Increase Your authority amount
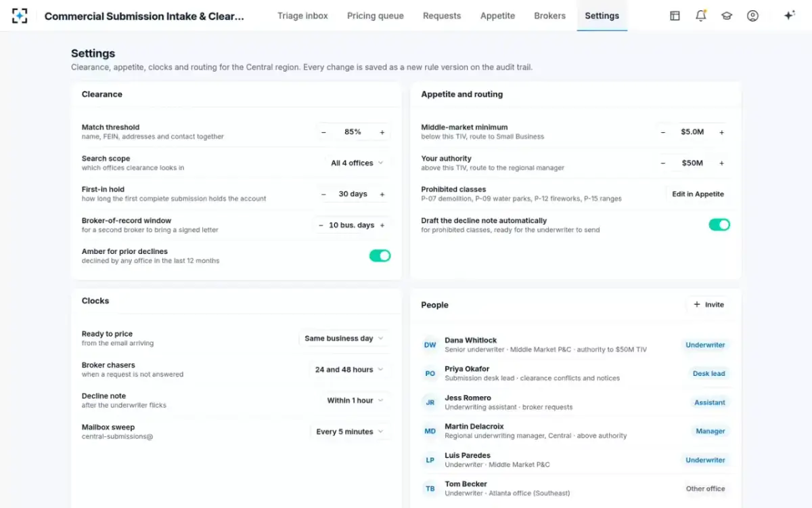 coord(722,163)
